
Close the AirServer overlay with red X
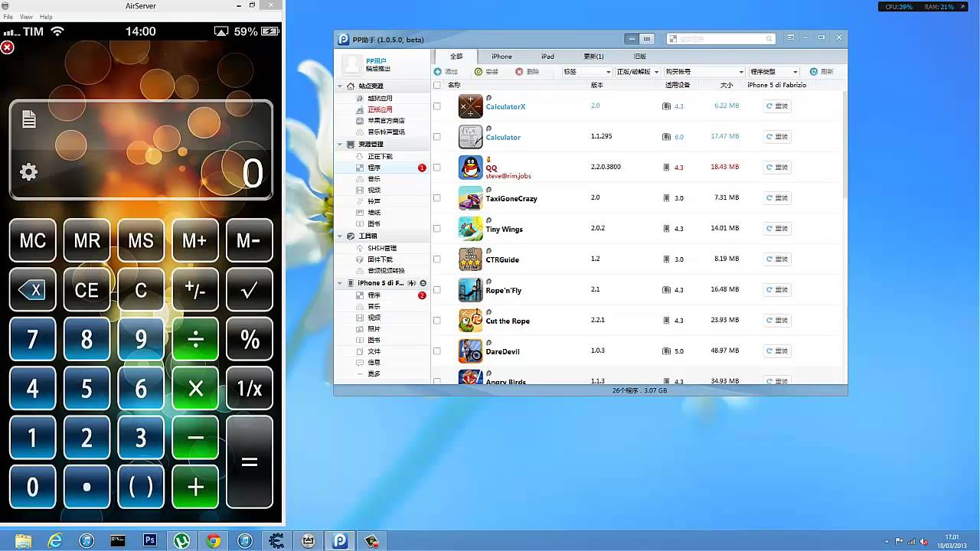(7, 47)
